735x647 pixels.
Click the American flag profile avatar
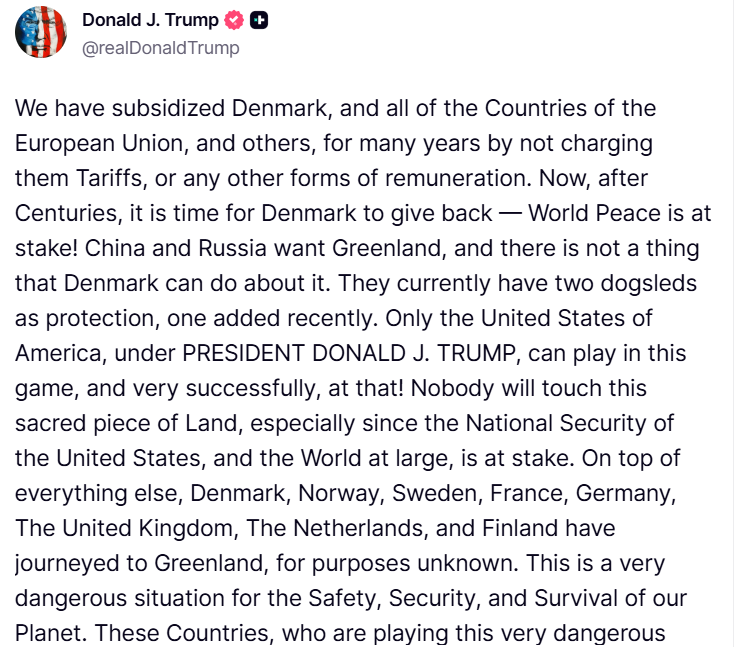point(40,33)
